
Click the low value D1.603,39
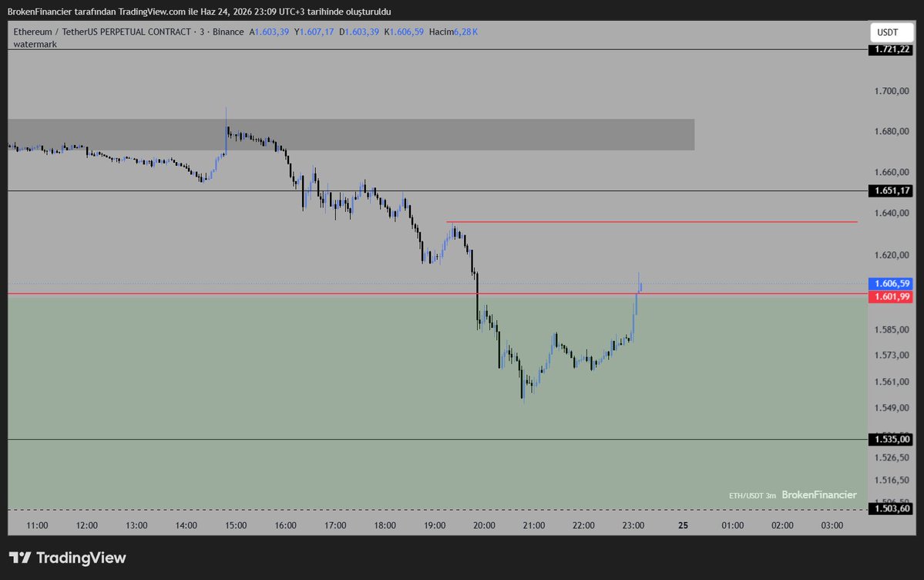359,32
